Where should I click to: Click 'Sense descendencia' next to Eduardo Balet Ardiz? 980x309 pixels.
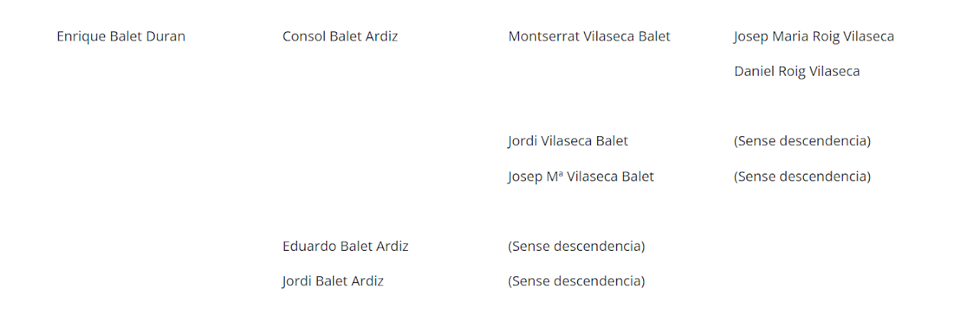click(576, 246)
